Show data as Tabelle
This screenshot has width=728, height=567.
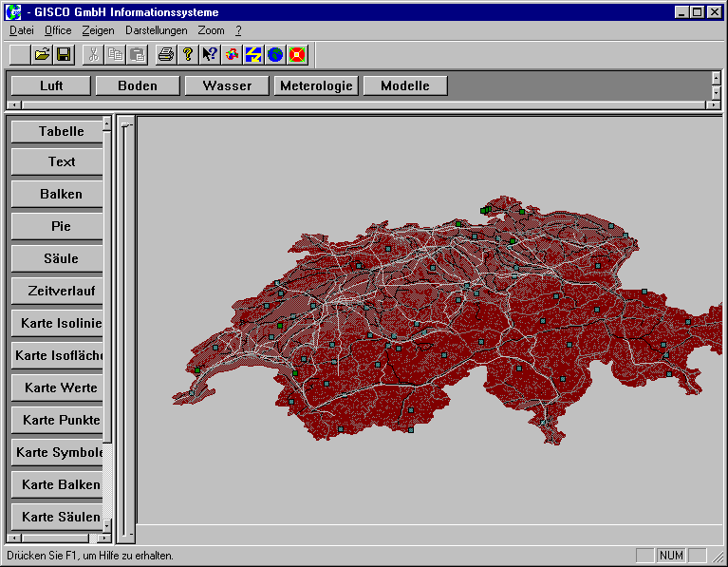tap(61, 131)
